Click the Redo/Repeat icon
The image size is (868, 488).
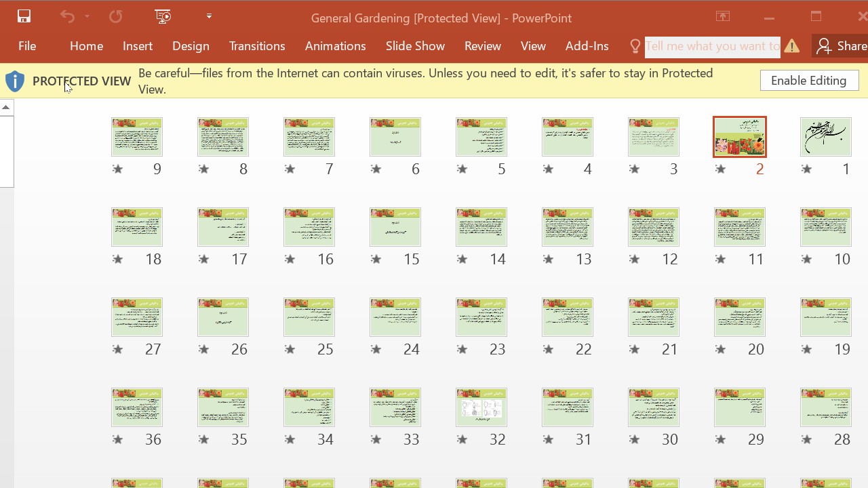(116, 16)
